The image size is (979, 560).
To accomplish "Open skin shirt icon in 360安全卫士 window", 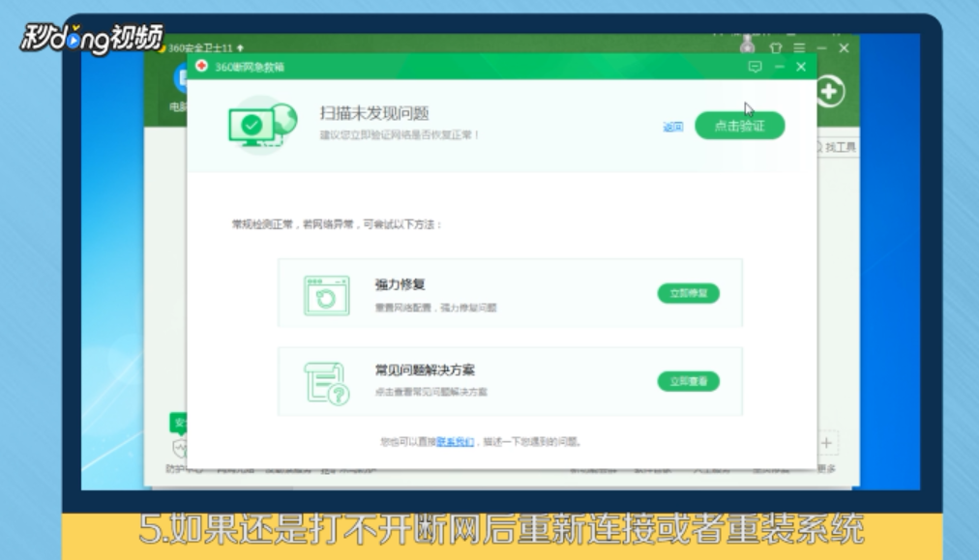I will pyautogui.click(x=776, y=48).
